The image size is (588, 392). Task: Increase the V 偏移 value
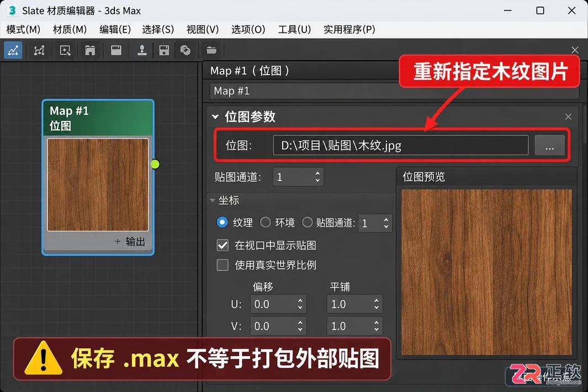point(300,322)
